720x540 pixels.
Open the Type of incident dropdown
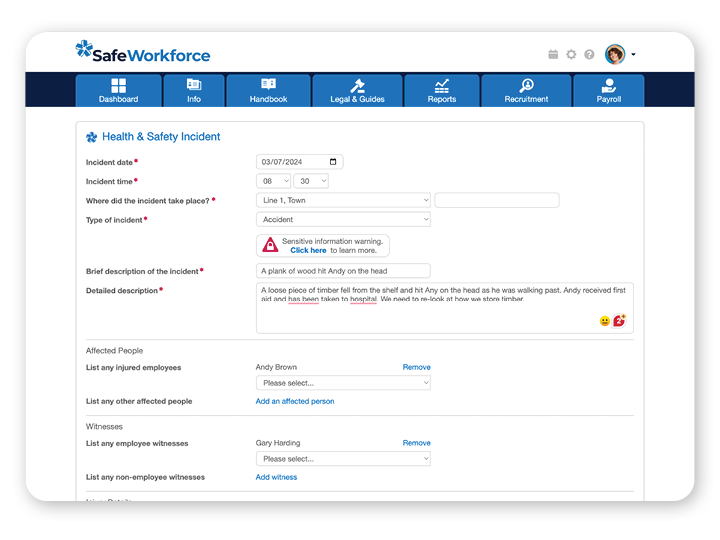tap(343, 220)
